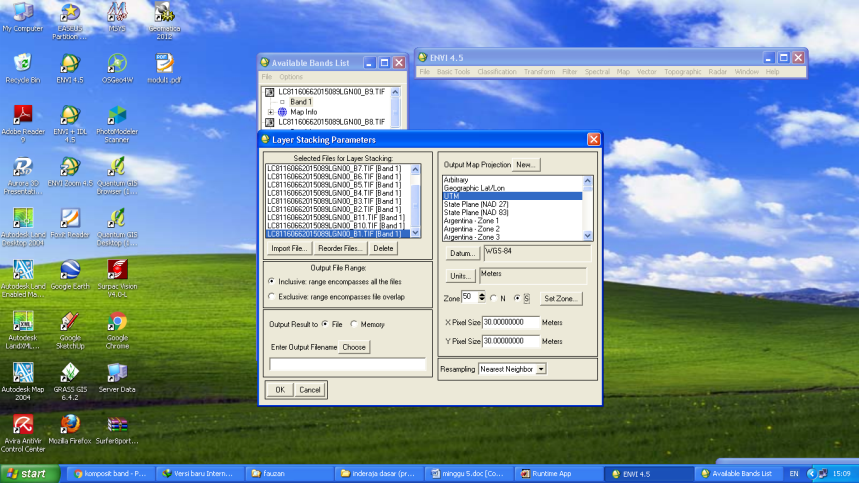Launch Google SketchUp desktop shortcut
Viewport: 859px width, 483px height.
point(70,330)
